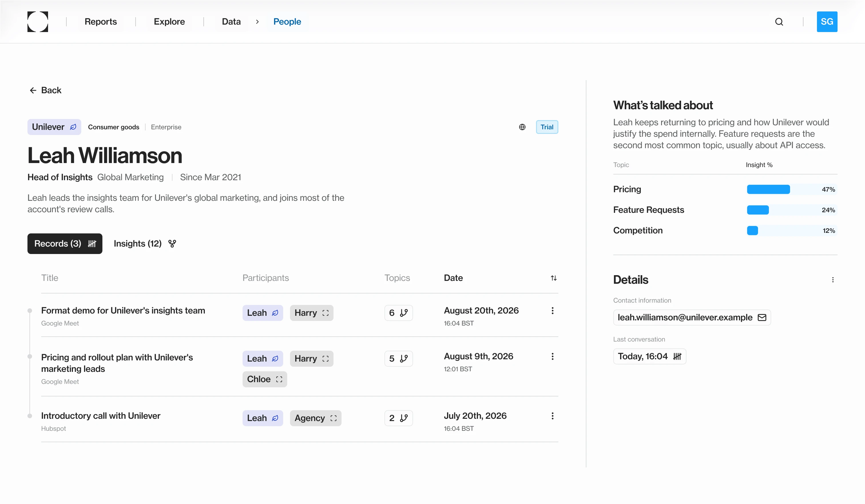Open the 2 topics badge
This screenshot has height=504, width=865.
click(x=398, y=418)
